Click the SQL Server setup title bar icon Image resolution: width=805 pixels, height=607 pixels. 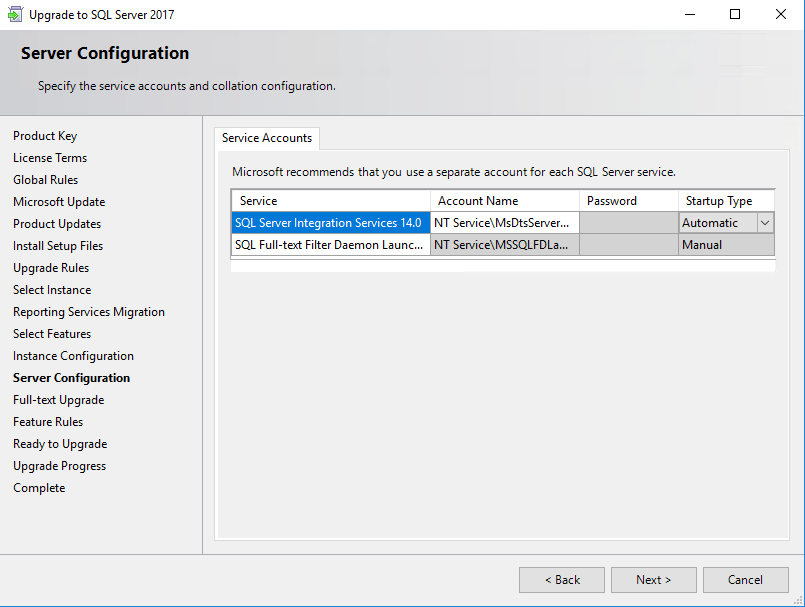pyautogui.click(x=15, y=14)
